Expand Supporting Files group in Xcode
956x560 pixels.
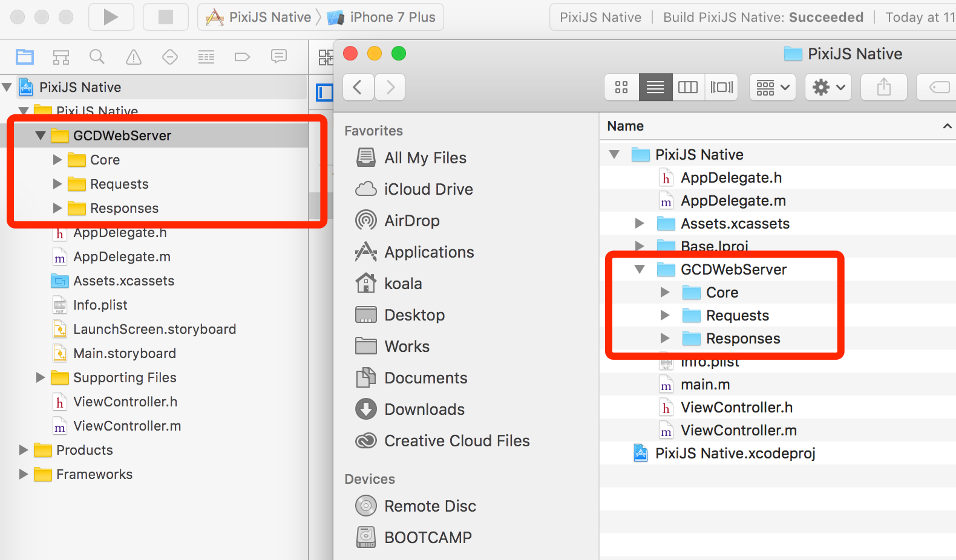(x=41, y=377)
